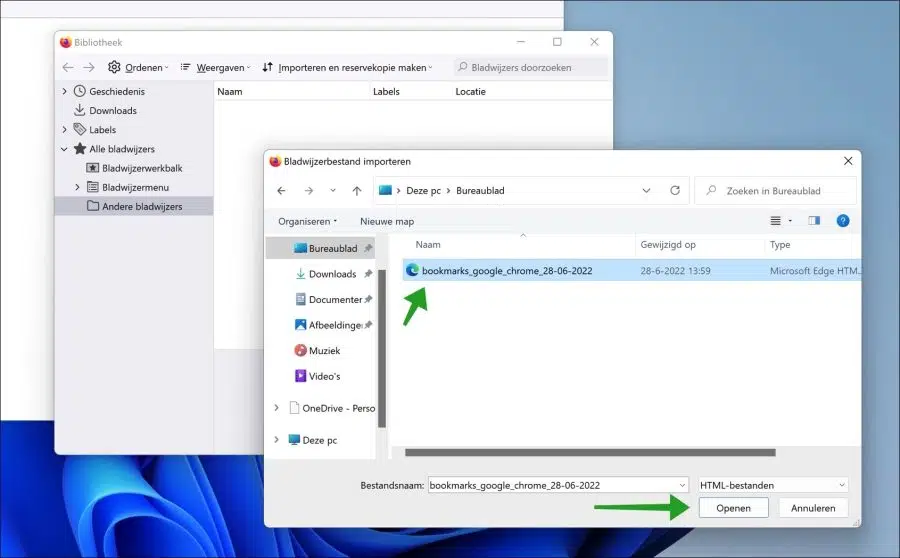This screenshot has height=558, width=900.
Task: Focus the Bladwijzers doorzoeken search field
Action: click(530, 67)
